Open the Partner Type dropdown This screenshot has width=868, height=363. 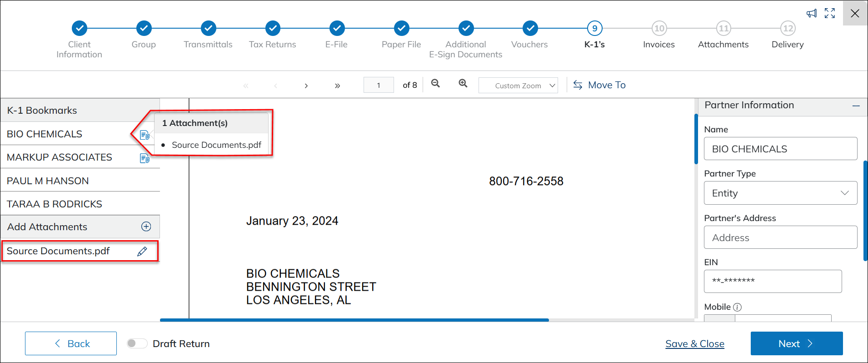(x=780, y=193)
